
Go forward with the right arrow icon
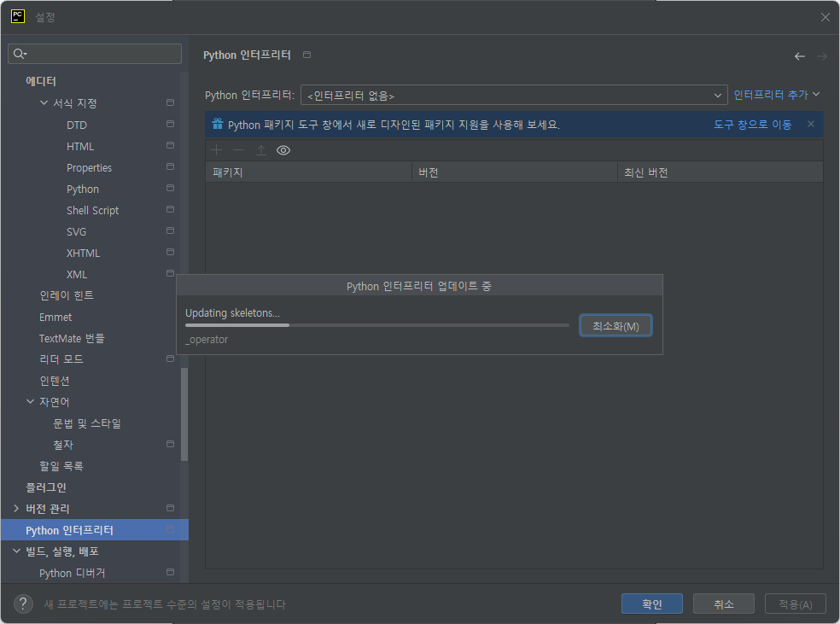(822, 56)
